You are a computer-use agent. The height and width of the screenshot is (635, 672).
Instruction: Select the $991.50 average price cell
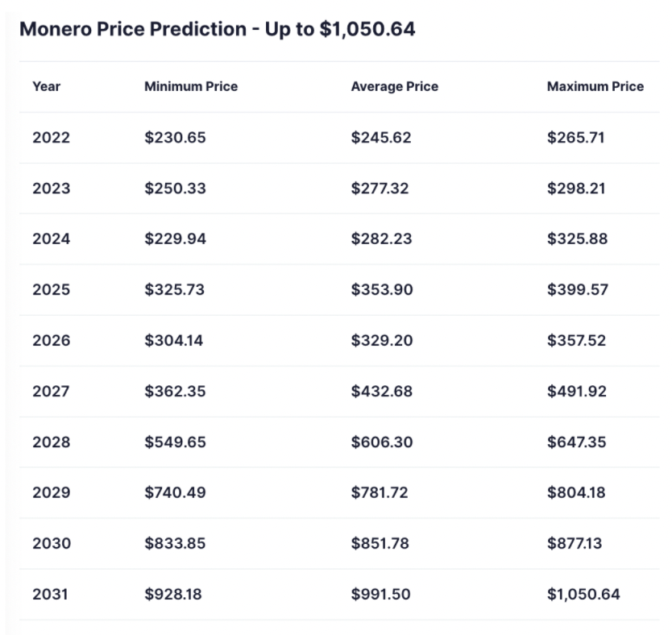tap(381, 595)
